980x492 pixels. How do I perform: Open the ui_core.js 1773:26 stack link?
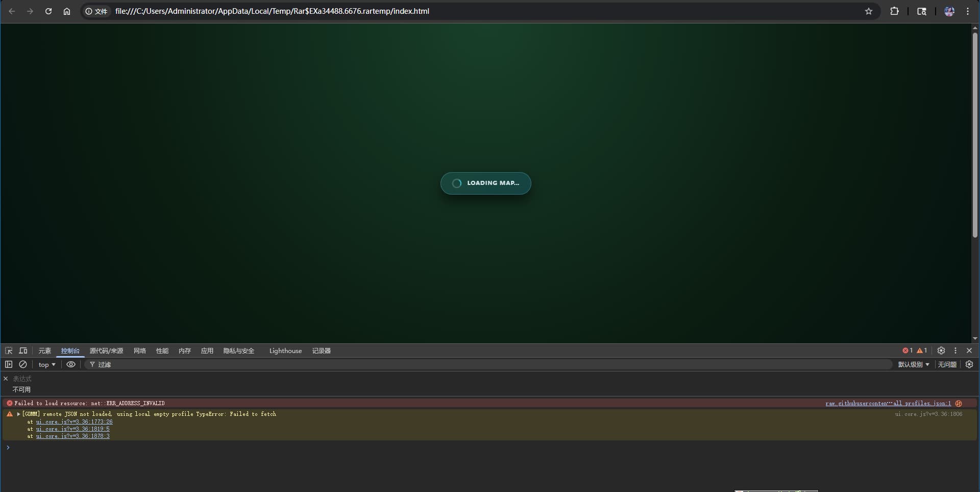pyautogui.click(x=74, y=422)
